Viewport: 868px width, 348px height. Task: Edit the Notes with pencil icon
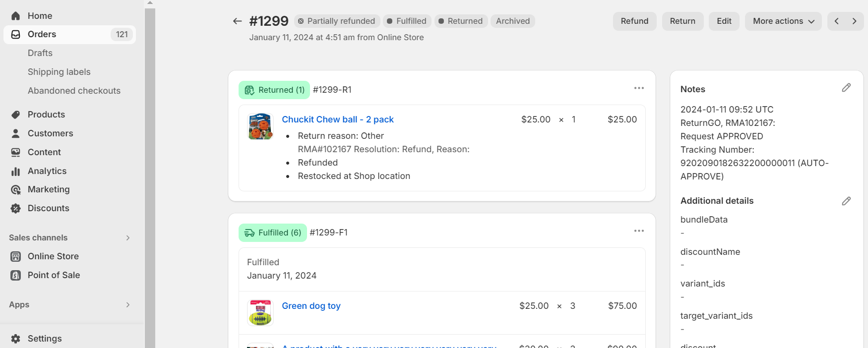coord(846,88)
